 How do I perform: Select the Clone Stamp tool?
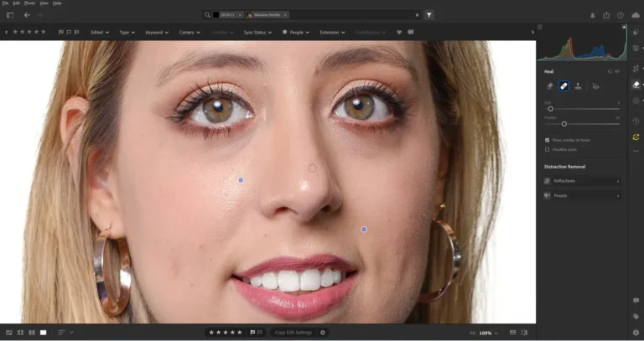point(579,85)
